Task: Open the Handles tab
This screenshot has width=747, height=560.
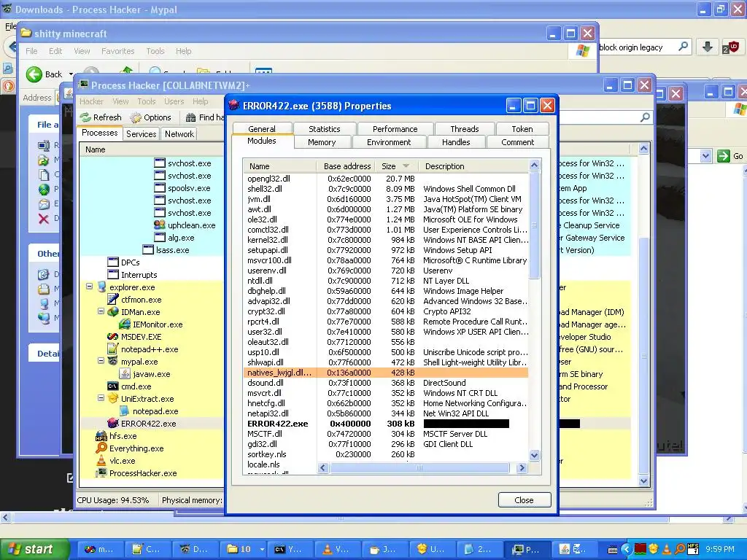Action: tap(456, 142)
